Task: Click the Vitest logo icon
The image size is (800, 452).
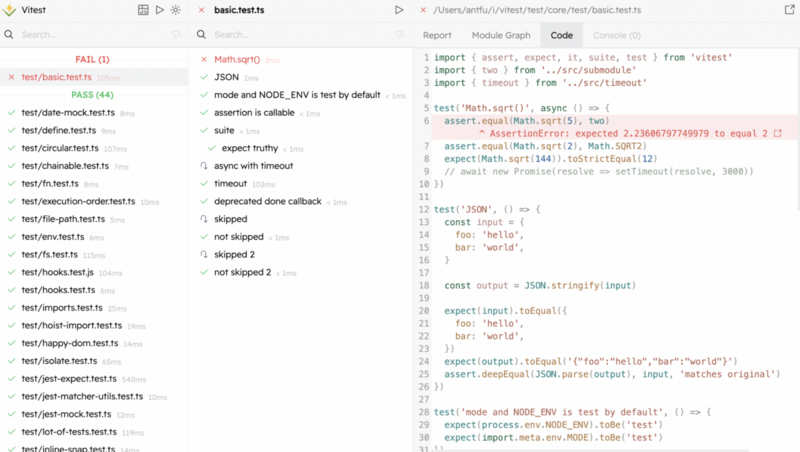Action: point(9,10)
